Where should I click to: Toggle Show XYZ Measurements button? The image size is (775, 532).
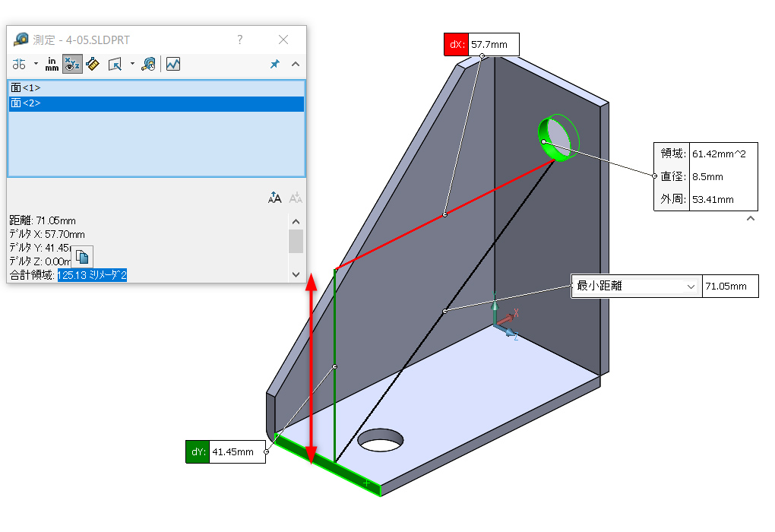pyautogui.click(x=72, y=65)
